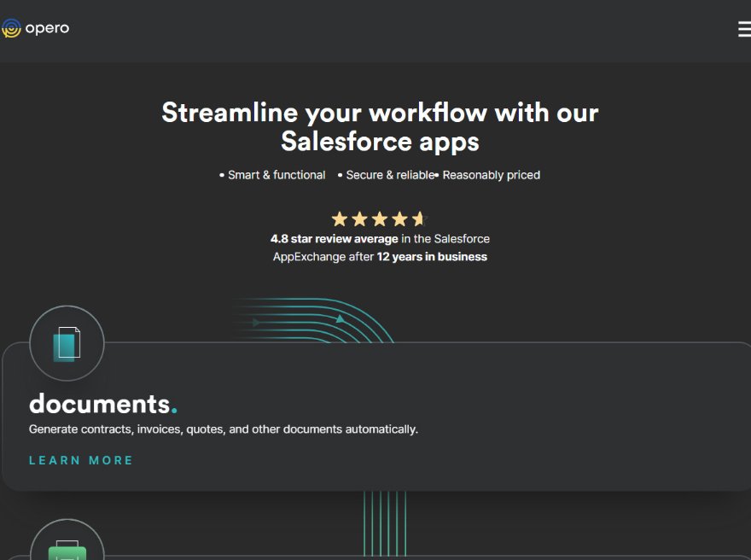Open the documents LEARN MORE link

pyautogui.click(x=81, y=460)
